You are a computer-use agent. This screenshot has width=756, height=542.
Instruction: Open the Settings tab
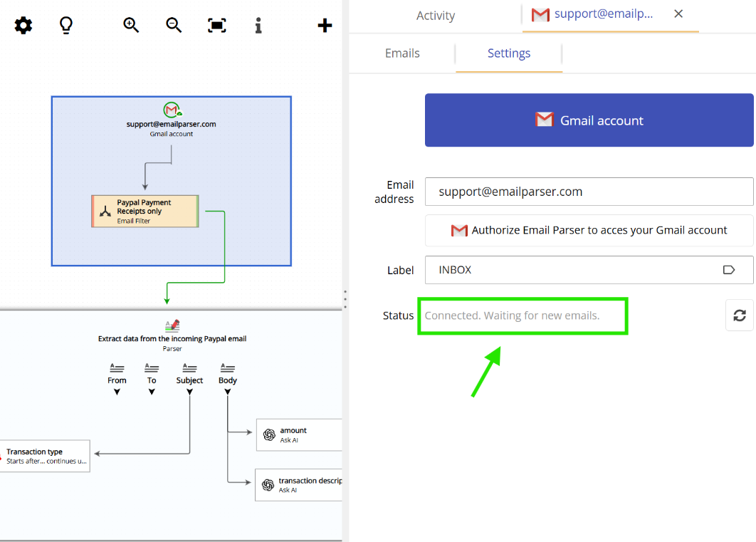(508, 53)
